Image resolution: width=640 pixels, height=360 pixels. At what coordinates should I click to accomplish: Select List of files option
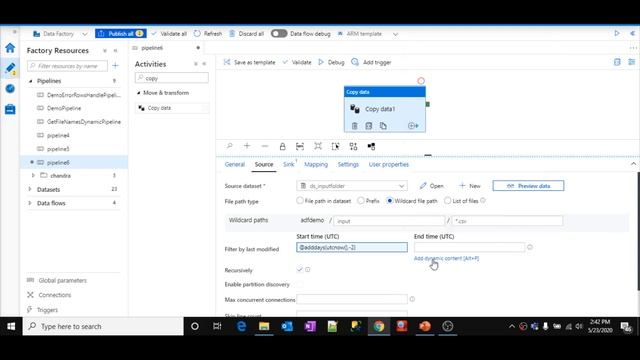448,200
